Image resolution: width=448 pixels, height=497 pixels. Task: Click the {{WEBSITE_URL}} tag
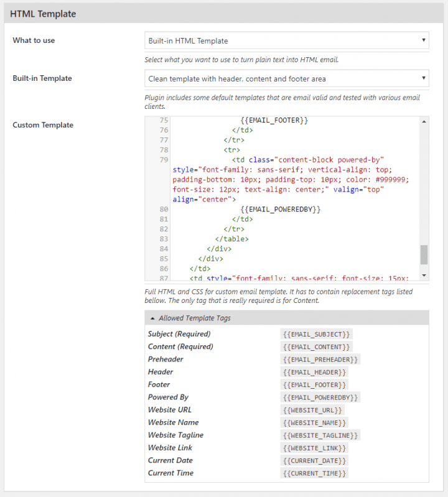[312, 410]
